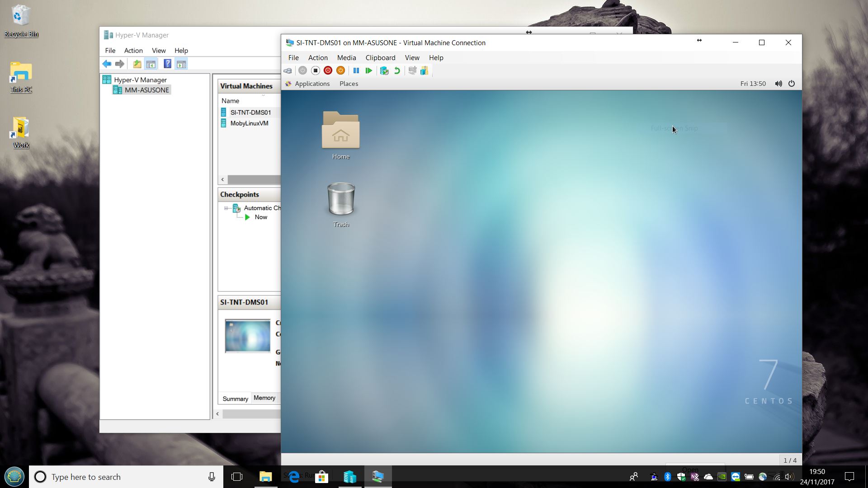The image size is (868, 488).
Task: Click Show/Hide Console Tree icon
Action: pos(151,64)
